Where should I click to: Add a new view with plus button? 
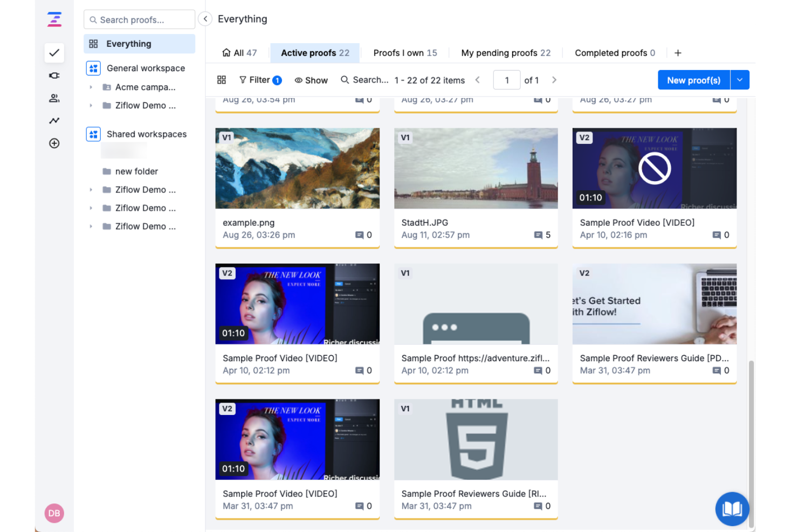(x=678, y=52)
